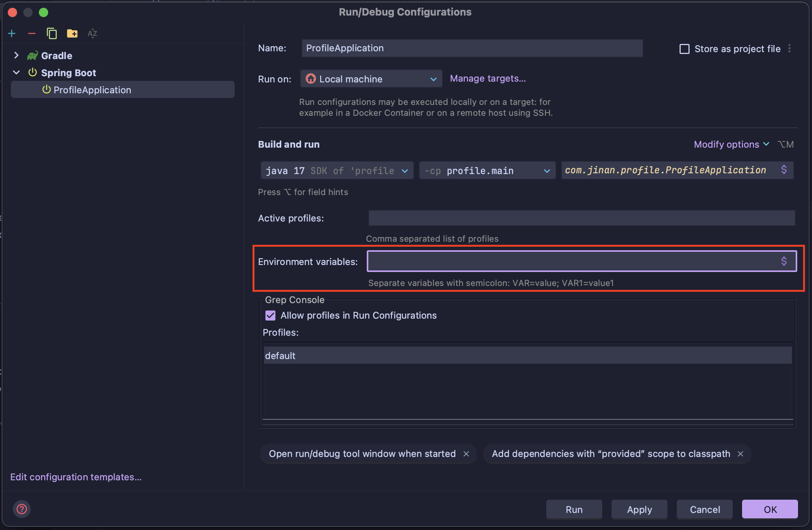Click the help question mark icon
The image size is (812, 530).
tap(22, 509)
